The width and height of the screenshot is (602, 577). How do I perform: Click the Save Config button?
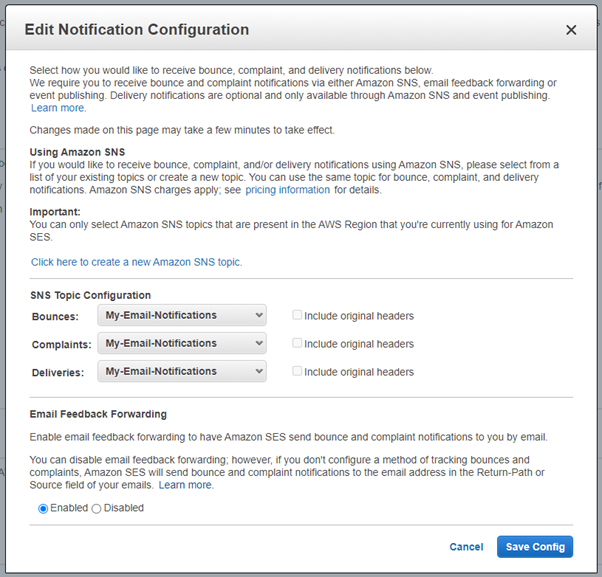coord(535,547)
